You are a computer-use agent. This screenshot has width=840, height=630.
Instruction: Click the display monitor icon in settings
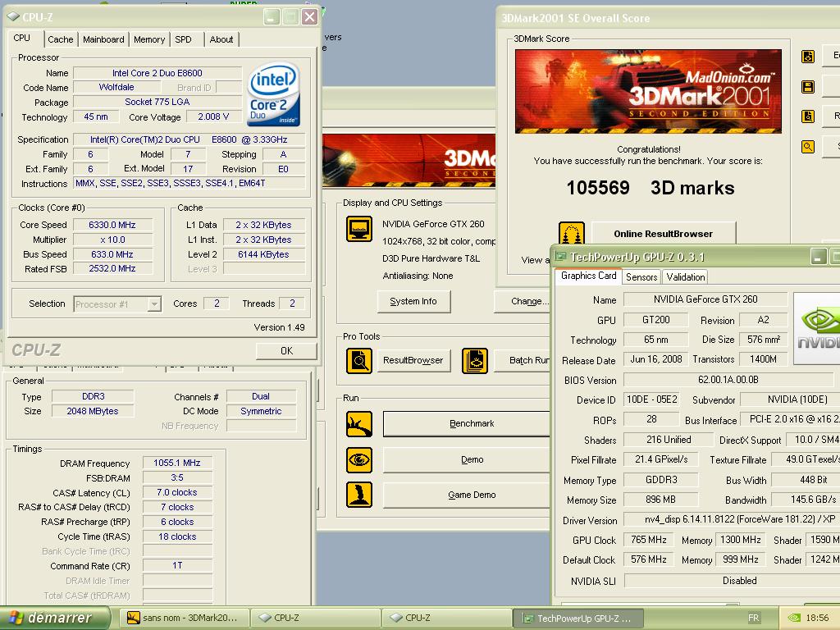359,229
